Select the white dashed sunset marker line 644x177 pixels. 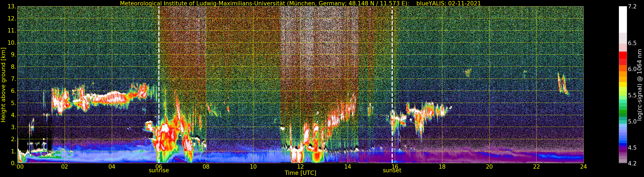pos(392,85)
